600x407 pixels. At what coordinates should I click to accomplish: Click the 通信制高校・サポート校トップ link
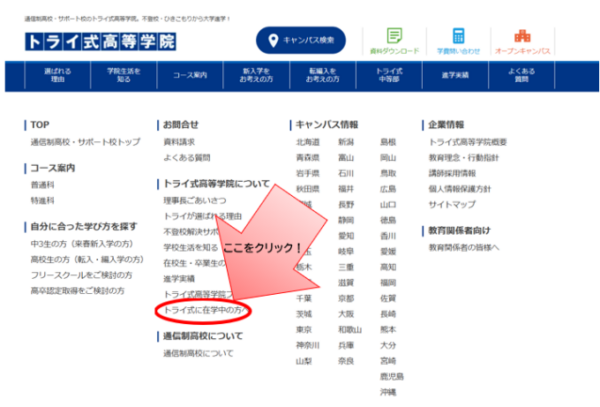pos(85,143)
